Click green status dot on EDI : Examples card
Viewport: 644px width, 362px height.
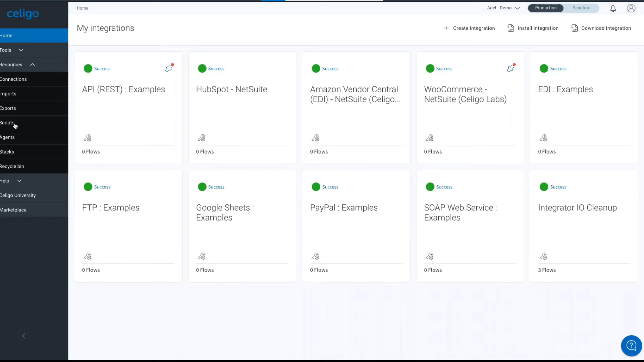click(544, 68)
